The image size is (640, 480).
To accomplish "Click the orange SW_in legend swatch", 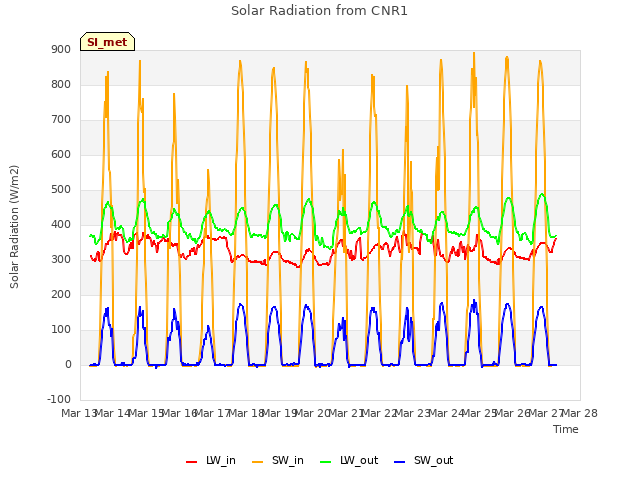I will tap(258, 462).
